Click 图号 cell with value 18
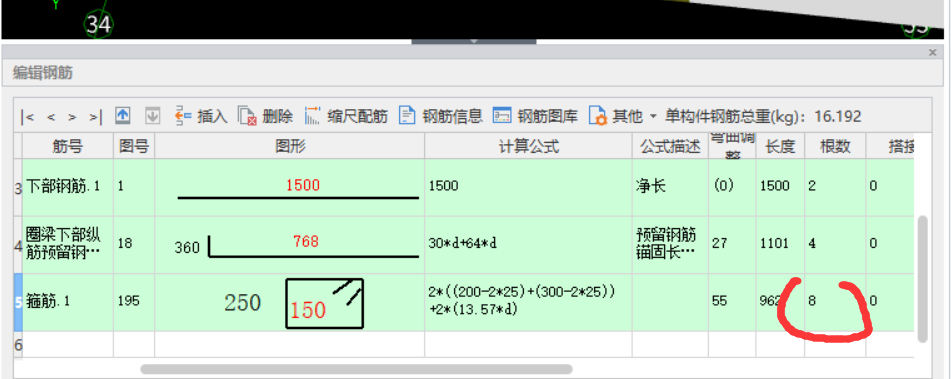The image size is (951, 379). tap(134, 245)
